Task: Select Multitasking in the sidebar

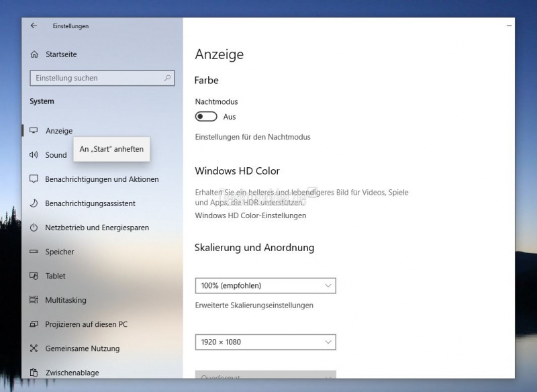Action: (66, 300)
